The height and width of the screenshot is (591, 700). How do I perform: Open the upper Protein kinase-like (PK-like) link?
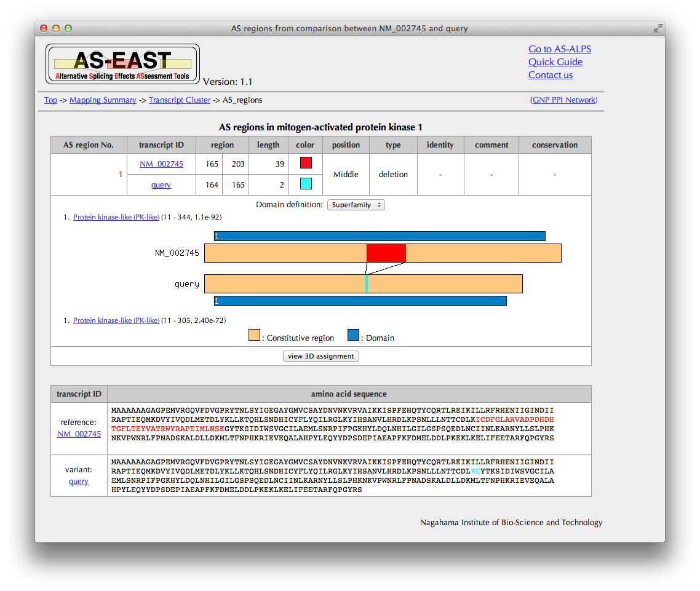(x=116, y=217)
